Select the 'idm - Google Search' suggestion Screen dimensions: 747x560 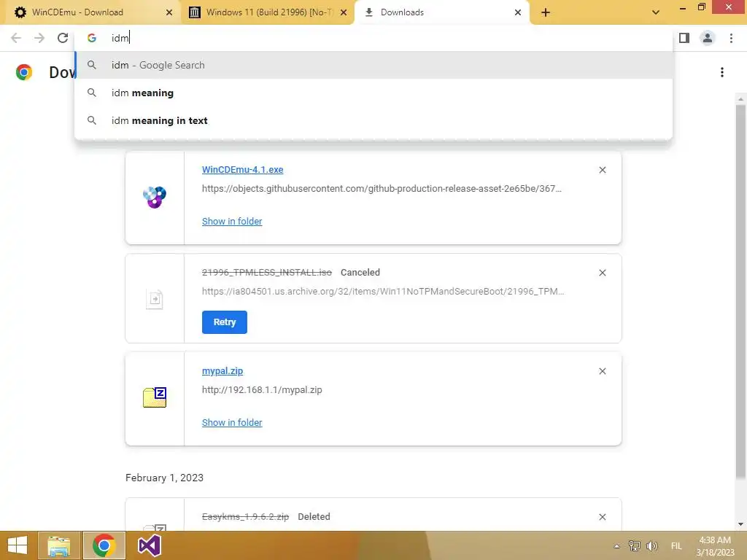coord(373,65)
